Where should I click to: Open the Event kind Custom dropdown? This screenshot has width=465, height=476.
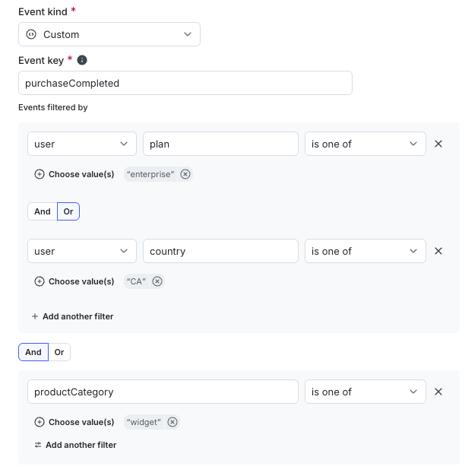109,34
